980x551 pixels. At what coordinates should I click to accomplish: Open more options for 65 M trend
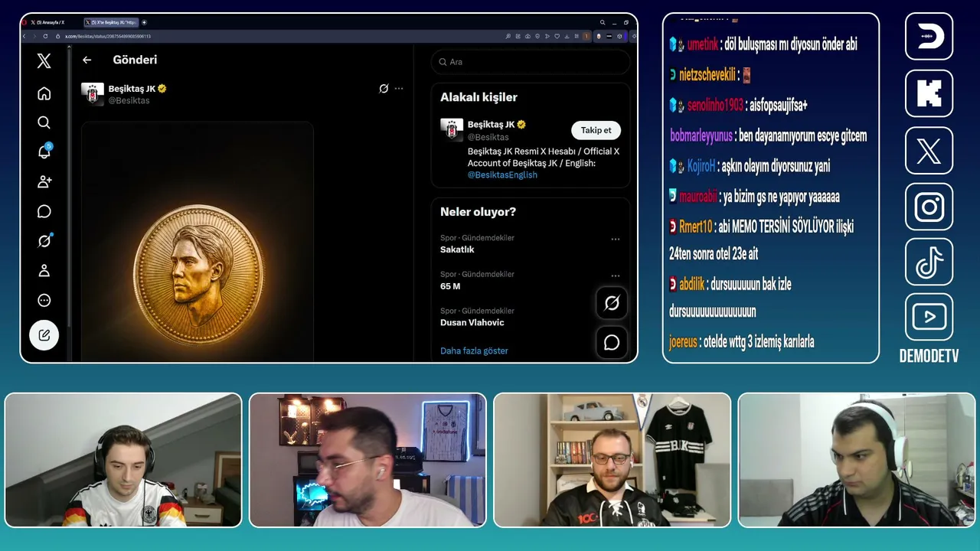point(616,275)
